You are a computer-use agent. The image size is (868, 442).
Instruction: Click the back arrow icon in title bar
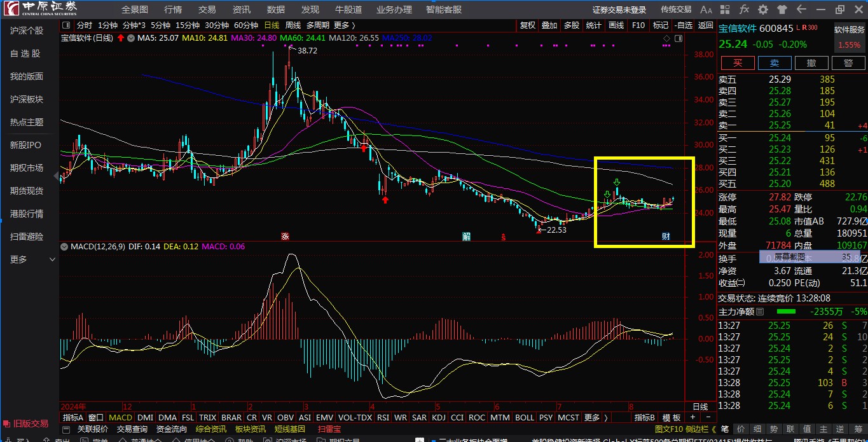tap(801, 10)
